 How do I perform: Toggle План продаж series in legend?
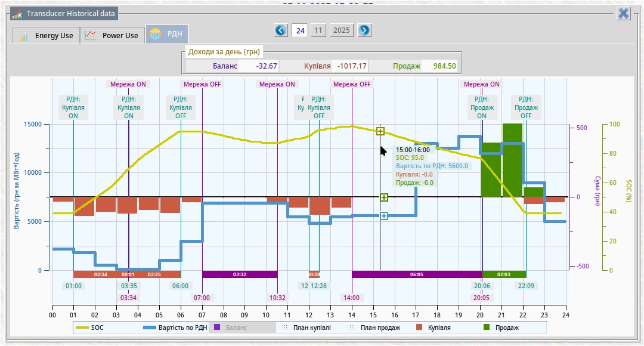(374, 328)
